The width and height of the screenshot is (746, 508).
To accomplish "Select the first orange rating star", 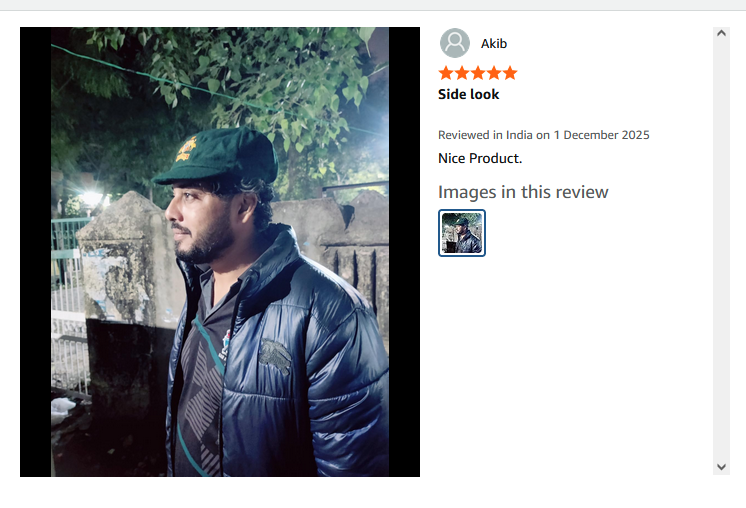I will click(x=446, y=73).
